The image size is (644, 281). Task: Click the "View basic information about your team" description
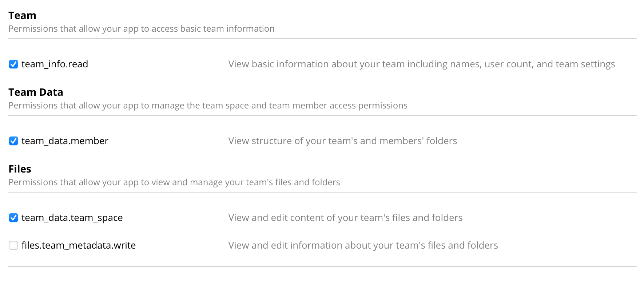(421, 64)
